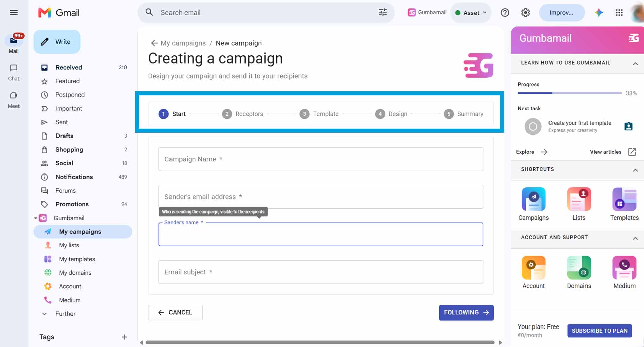The width and height of the screenshot is (644, 347).
Task: Show search options filter icon
Action: [x=383, y=13]
